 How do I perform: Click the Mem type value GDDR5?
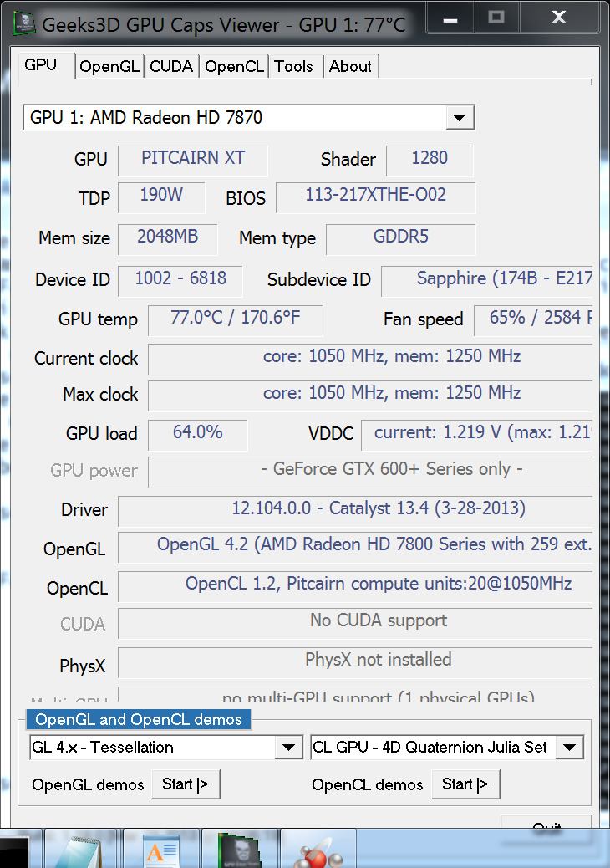pyautogui.click(x=401, y=239)
